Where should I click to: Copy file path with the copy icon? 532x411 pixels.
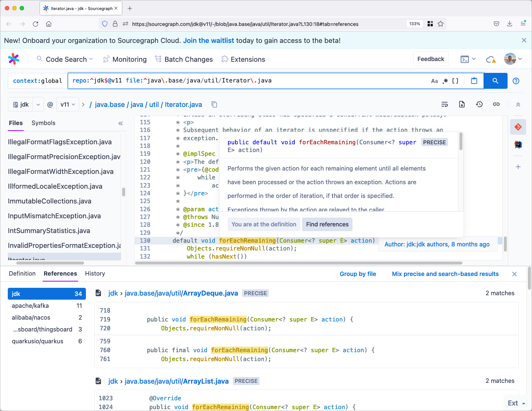coord(214,104)
